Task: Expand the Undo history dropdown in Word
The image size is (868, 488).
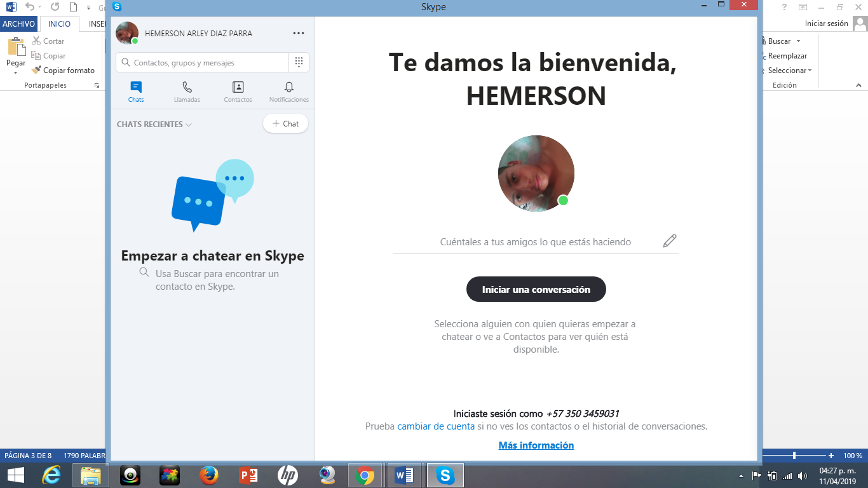Action: coord(39,7)
